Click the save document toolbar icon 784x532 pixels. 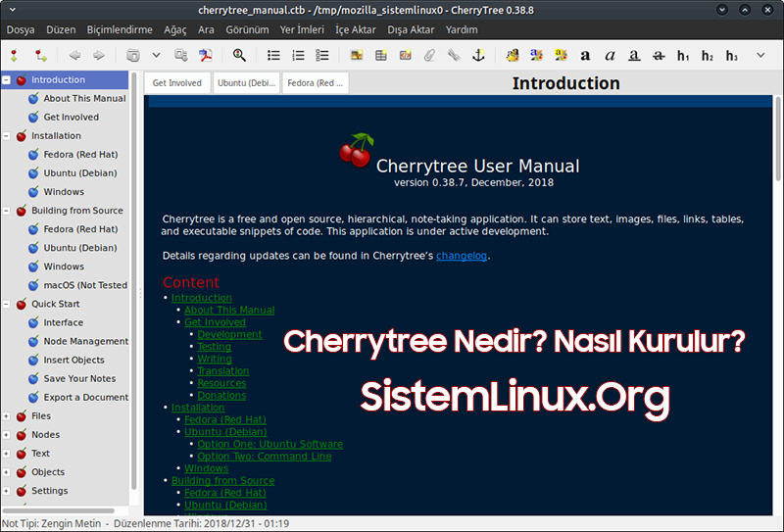[x=133, y=56]
